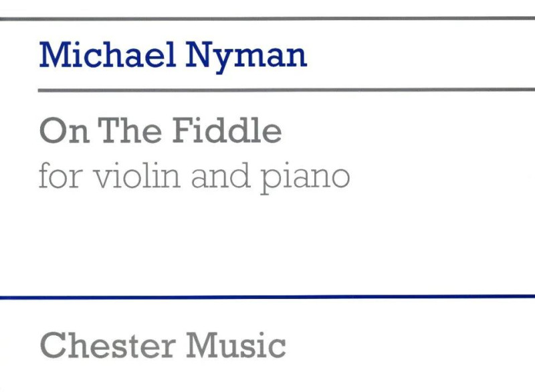Click the blue rule above Chester Music
Screen dimensions: 535x392
[267, 297]
